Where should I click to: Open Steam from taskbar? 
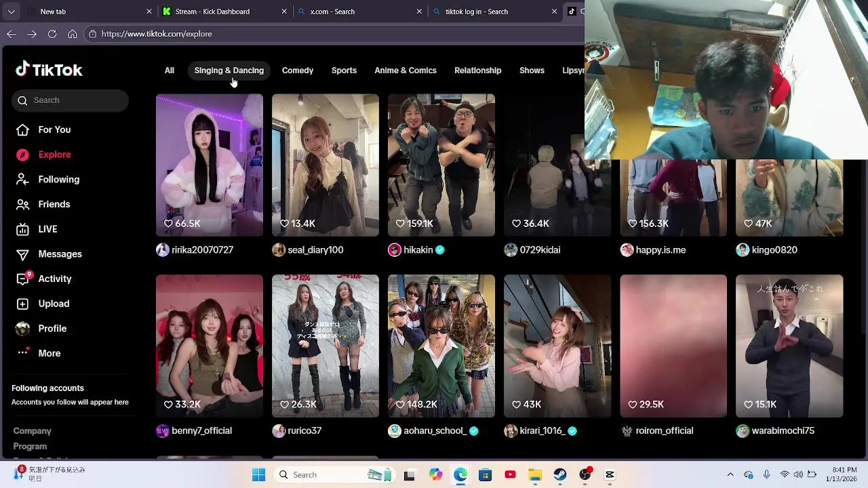[x=560, y=475]
